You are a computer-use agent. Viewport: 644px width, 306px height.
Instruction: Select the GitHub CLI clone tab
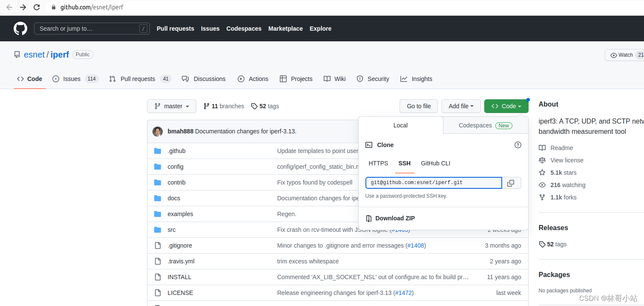coord(436,163)
